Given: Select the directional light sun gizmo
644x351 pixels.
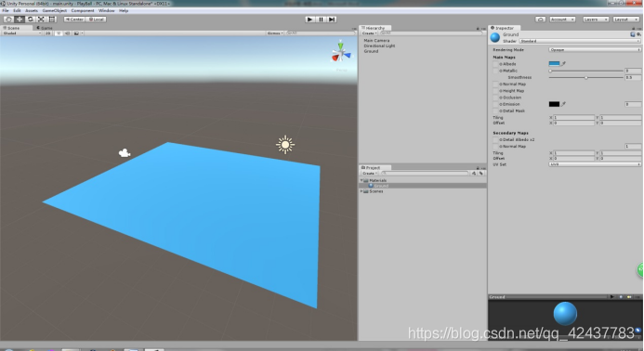Looking at the screenshot, I should point(285,145).
